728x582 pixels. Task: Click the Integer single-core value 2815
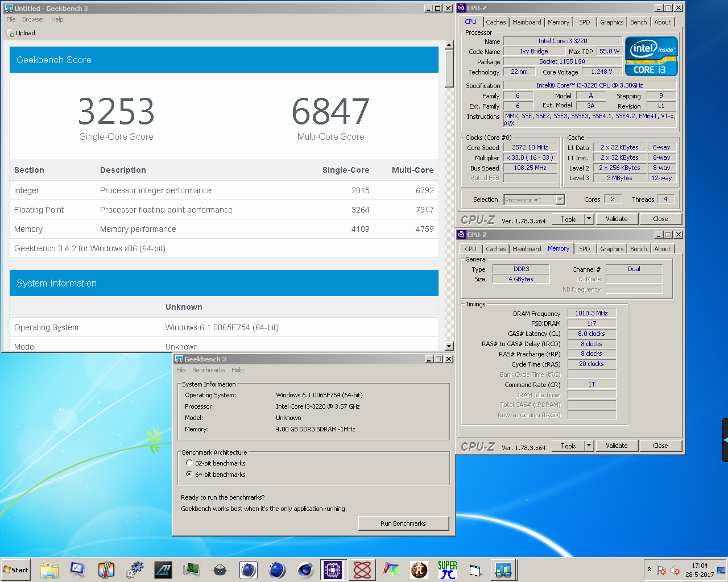pyautogui.click(x=360, y=190)
